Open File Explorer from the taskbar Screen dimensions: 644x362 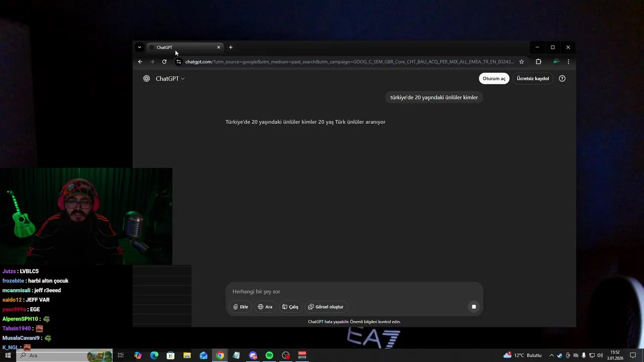pyautogui.click(x=187, y=355)
